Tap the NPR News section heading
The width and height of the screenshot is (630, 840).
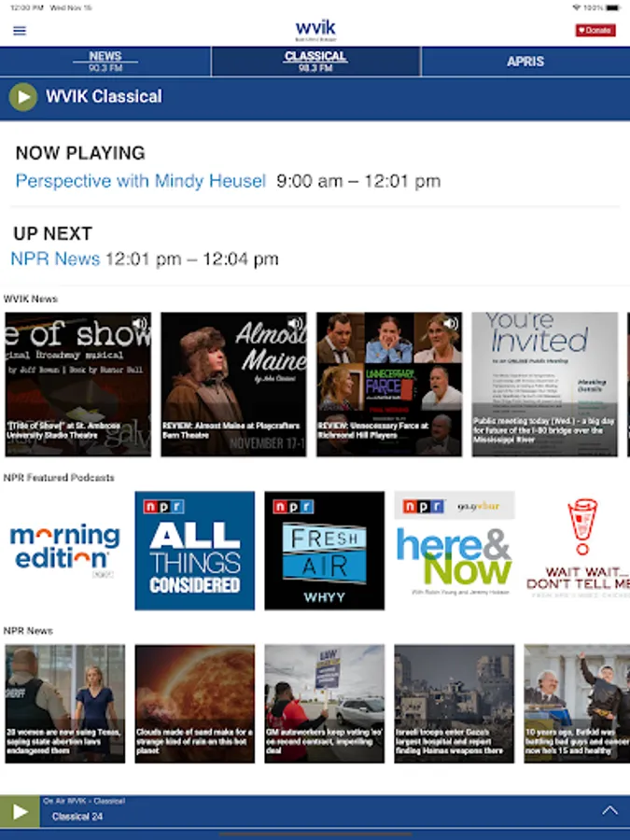(x=28, y=631)
